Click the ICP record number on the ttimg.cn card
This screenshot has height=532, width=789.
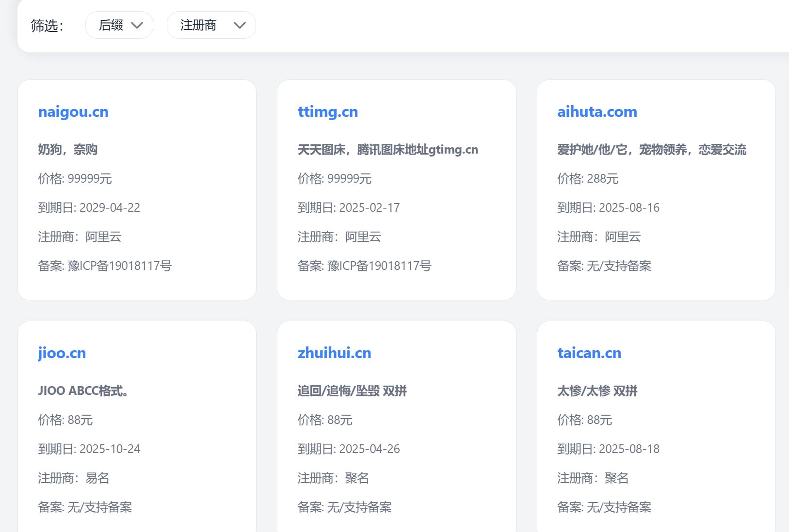click(x=379, y=266)
